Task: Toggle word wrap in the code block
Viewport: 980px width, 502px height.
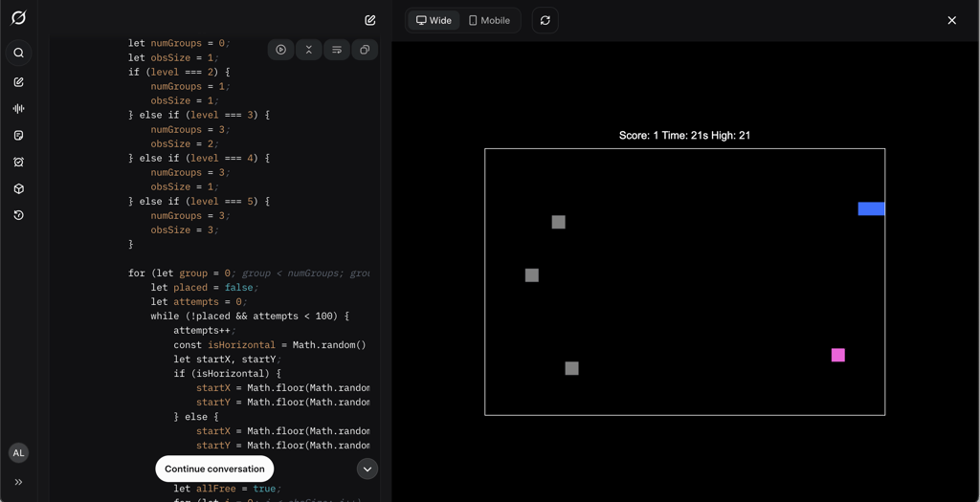Action: pyautogui.click(x=337, y=50)
